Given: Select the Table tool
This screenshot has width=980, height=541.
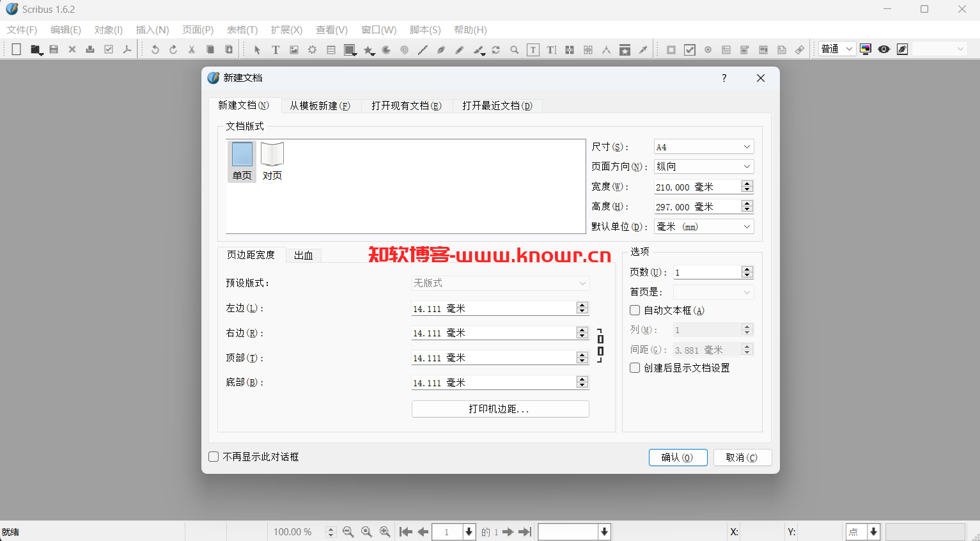Looking at the screenshot, I should 331,49.
